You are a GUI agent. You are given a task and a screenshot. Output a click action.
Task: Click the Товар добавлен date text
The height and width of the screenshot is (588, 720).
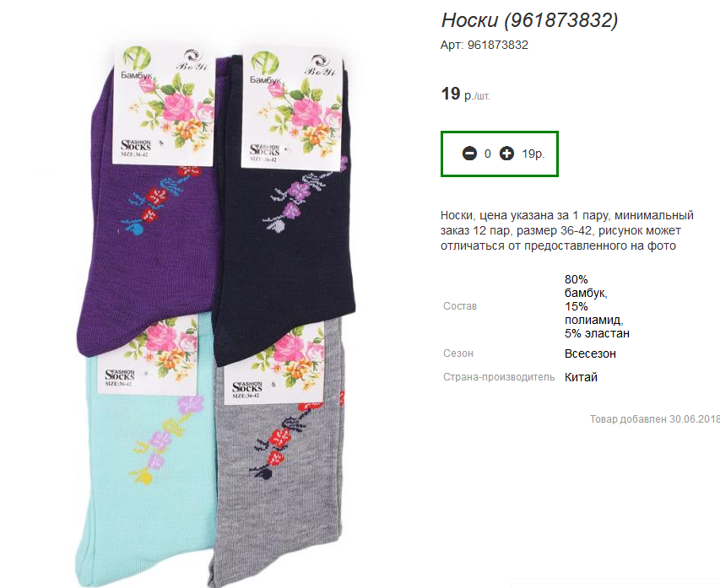pyautogui.click(x=655, y=419)
